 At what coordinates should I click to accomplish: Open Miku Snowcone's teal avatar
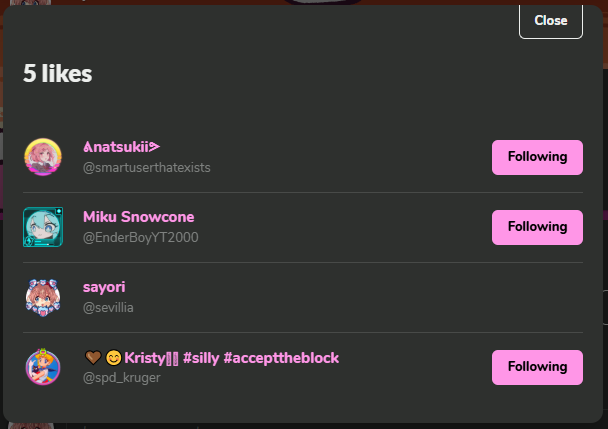43,227
